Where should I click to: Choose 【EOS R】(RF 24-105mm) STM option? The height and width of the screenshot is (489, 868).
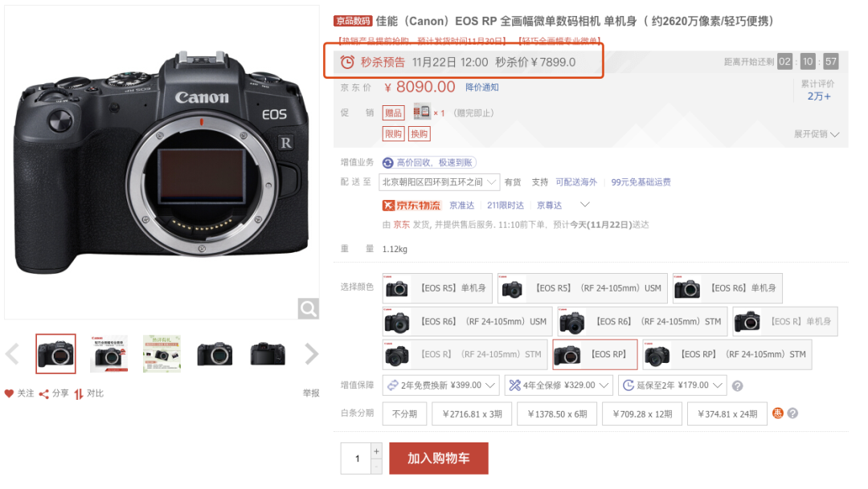[x=465, y=355]
